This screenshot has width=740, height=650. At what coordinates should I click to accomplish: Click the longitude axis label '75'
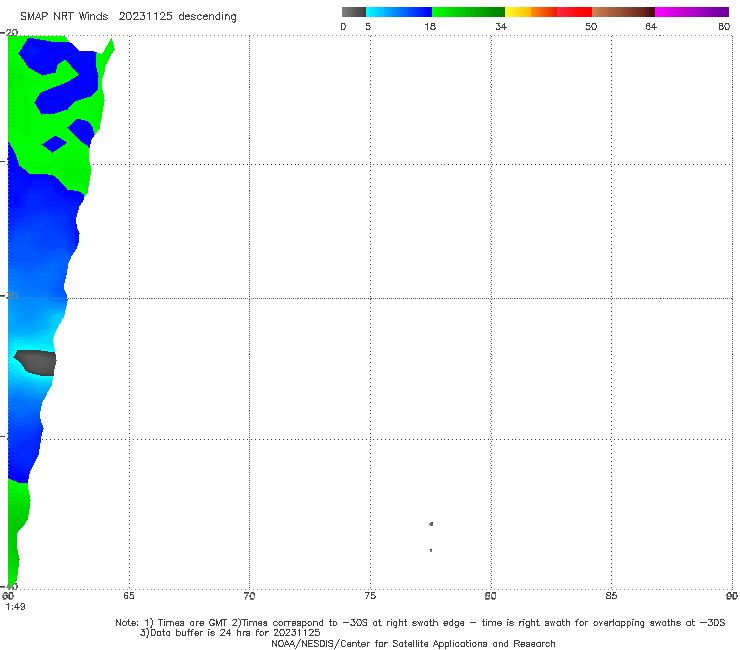370,596
